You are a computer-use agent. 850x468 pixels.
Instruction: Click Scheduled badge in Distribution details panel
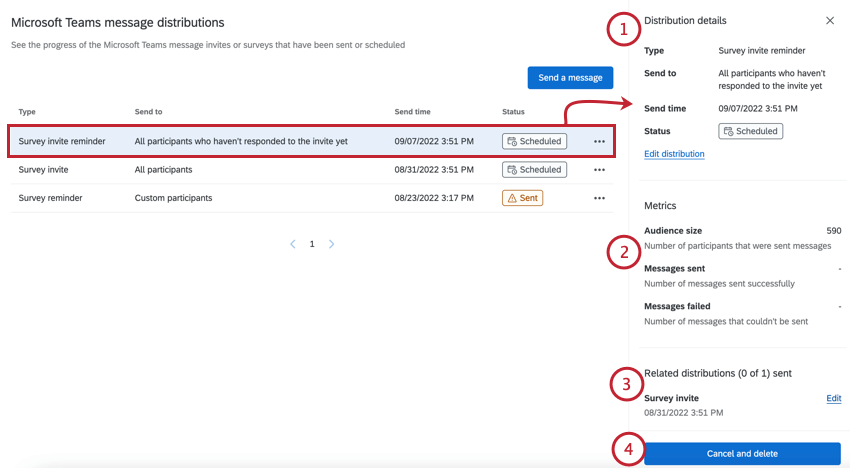(750, 131)
